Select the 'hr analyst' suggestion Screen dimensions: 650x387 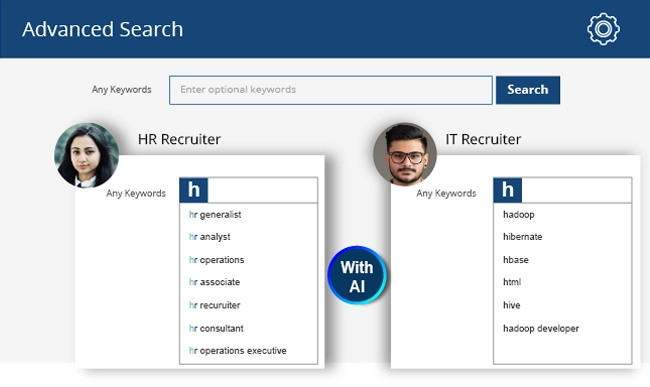pyautogui.click(x=209, y=237)
